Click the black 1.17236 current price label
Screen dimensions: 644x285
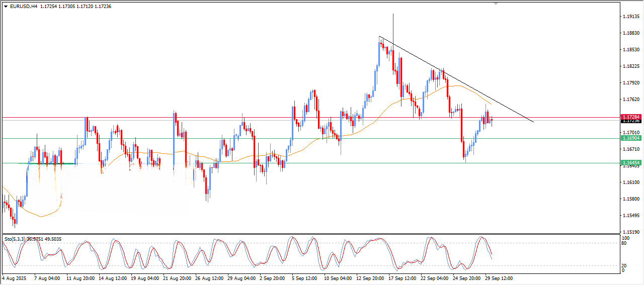pyautogui.click(x=631, y=121)
